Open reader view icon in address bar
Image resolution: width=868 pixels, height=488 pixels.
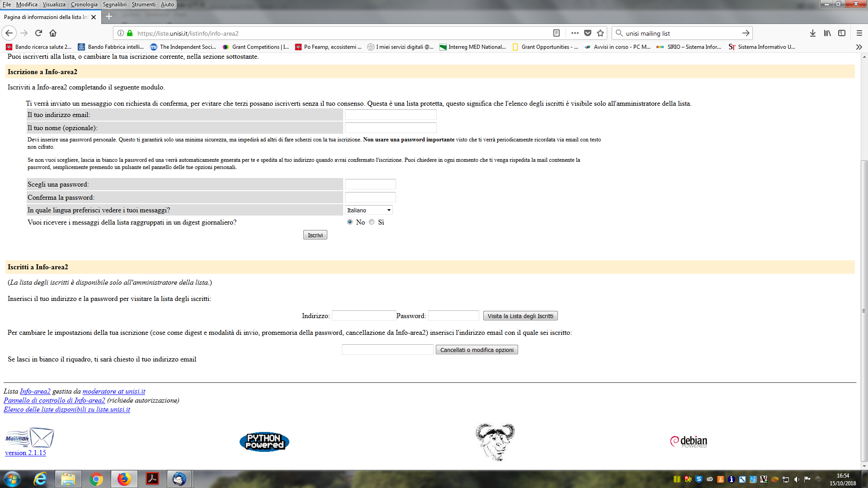click(557, 33)
